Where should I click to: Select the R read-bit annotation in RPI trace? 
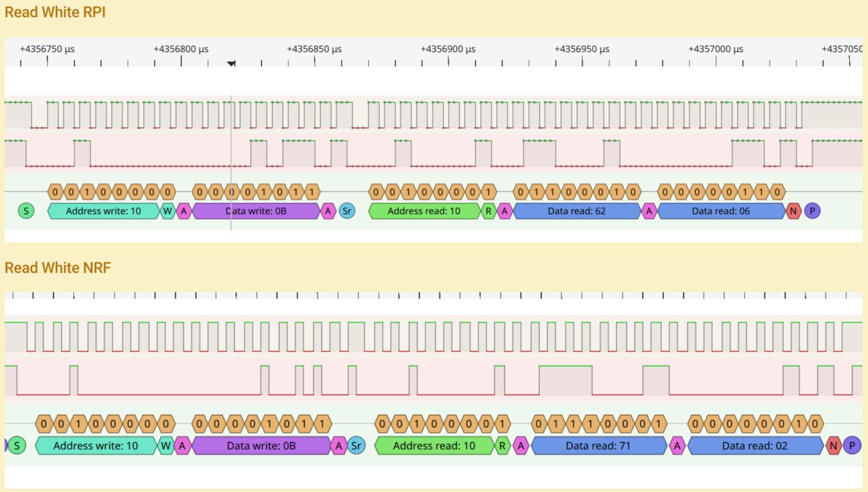tap(489, 211)
